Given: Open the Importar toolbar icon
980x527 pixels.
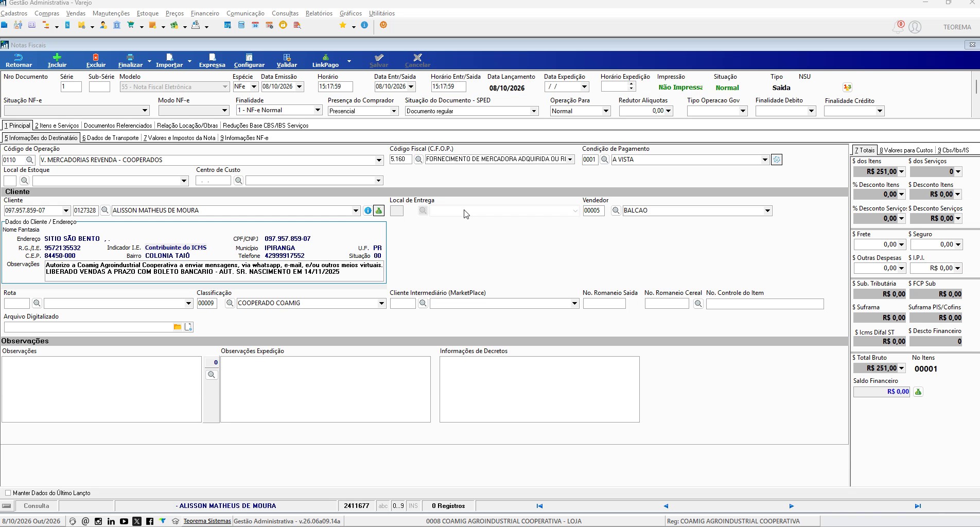Looking at the screenshot, I should 169,60.
